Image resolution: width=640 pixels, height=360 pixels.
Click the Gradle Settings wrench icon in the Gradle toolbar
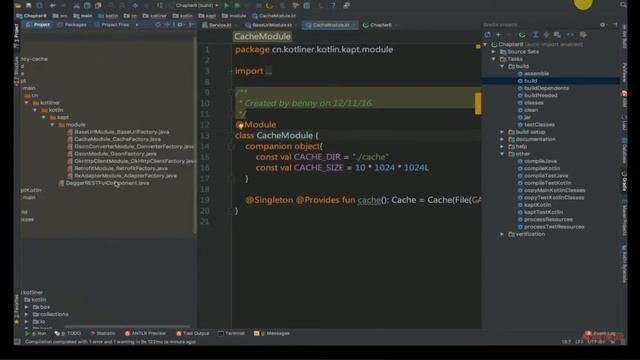(x=583, y=35)
